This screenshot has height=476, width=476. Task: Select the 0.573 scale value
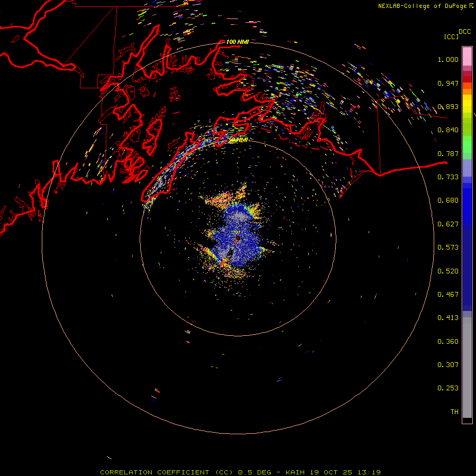point(448,248)
